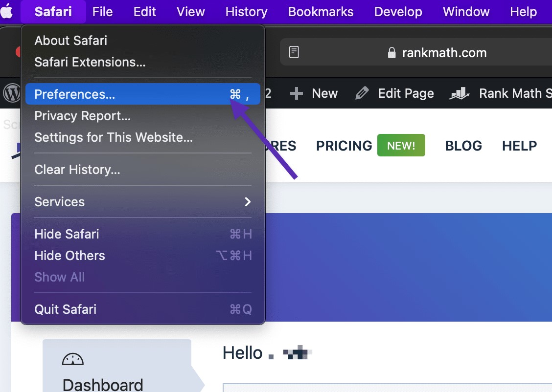
Task: Select Settings for This Website…
Action: pyautogui.click(x=143, y=137)
